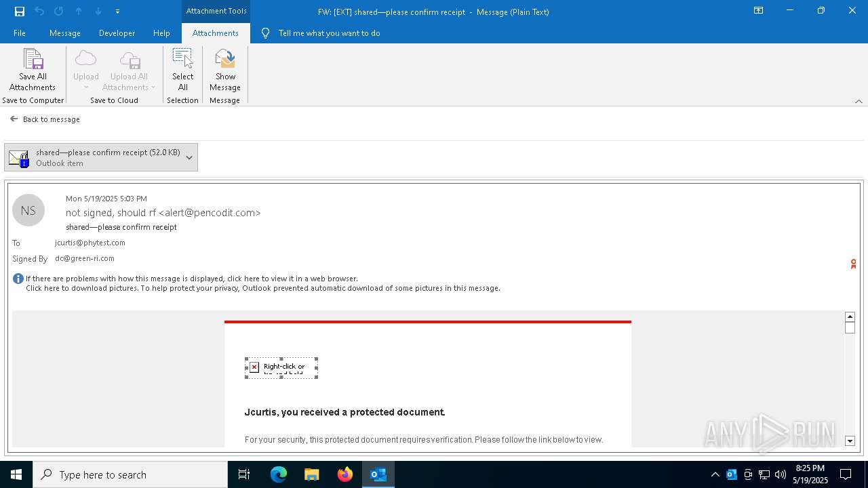Switch to the Developer ribbon tab
The height and width of the screenshot is (488, 868).
click(x=117, y=33)
